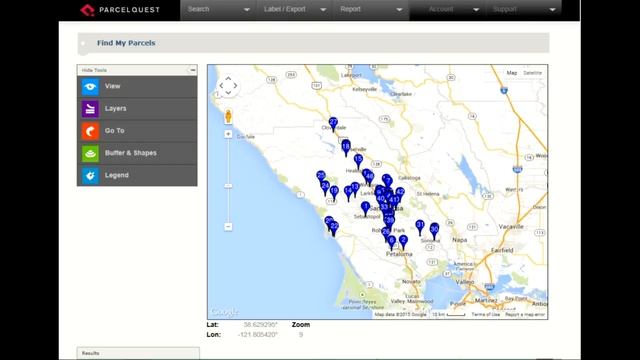Open the Go To tool row
Viewport: 640px width, 360px height.
[x=137, y=131]
